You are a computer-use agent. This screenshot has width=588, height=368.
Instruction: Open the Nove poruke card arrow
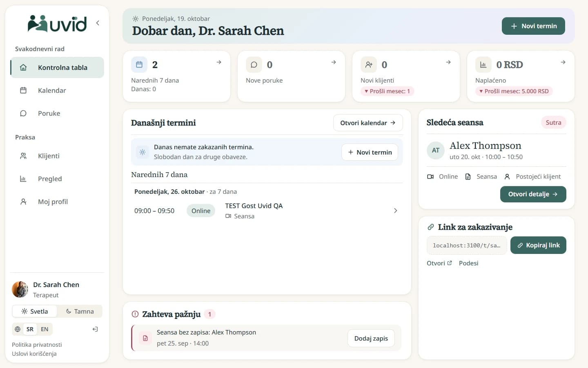(x=334, y=62)
